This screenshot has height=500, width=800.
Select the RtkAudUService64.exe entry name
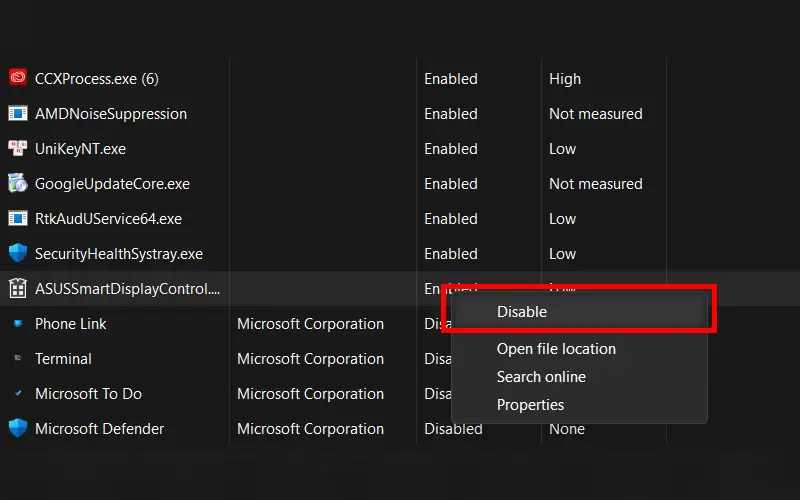109,219
